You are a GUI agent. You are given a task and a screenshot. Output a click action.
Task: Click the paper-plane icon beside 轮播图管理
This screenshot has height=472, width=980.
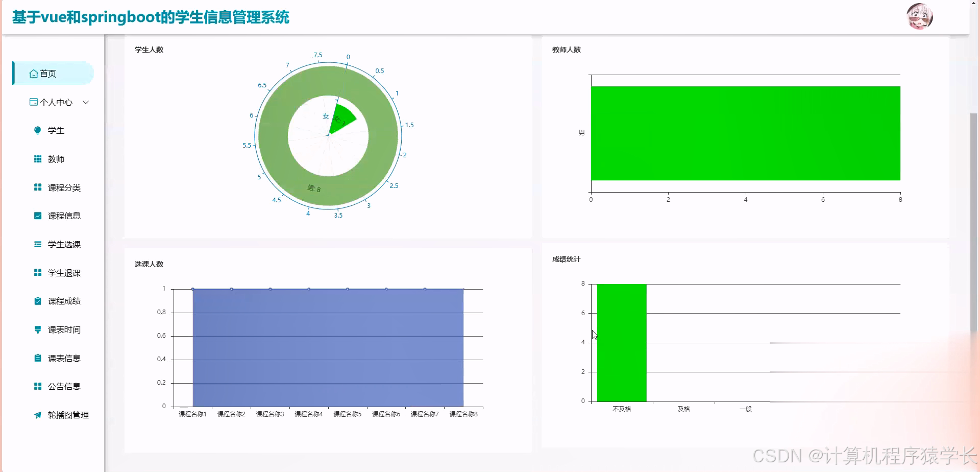click(37, 415)
